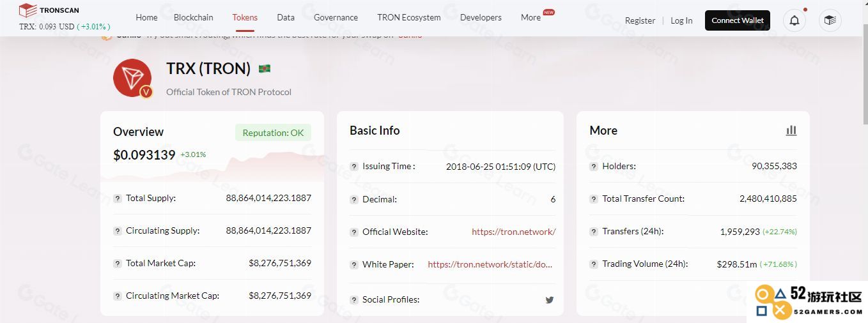Click the Log In link

point(681,20)
